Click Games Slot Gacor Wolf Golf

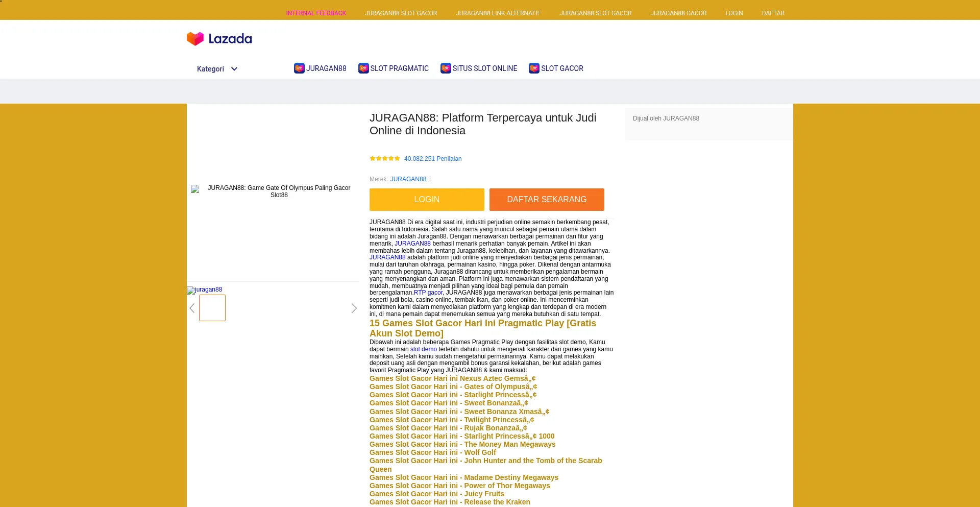433,452
